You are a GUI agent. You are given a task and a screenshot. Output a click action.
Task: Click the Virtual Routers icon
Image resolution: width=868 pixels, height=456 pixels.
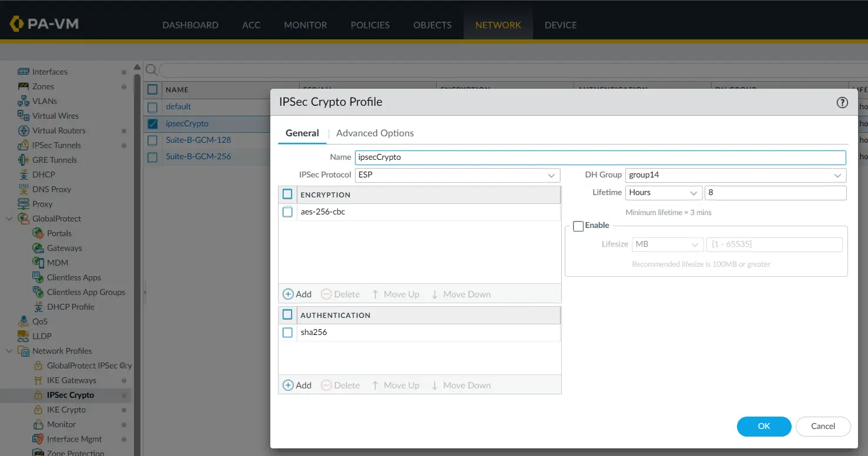24,130
